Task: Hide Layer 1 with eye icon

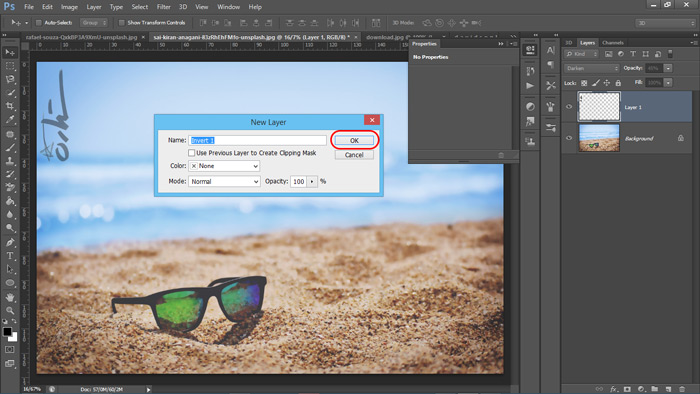Action: coord(569,107)
